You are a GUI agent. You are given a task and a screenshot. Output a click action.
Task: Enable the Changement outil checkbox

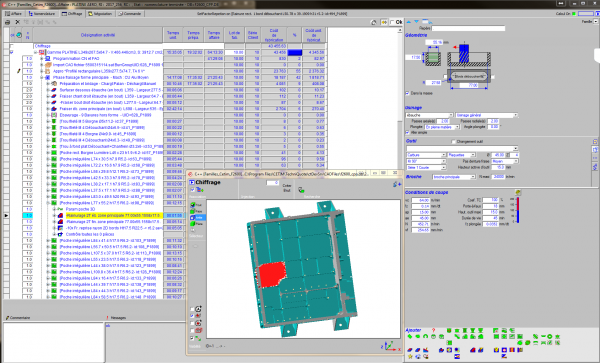pos(453,142)
